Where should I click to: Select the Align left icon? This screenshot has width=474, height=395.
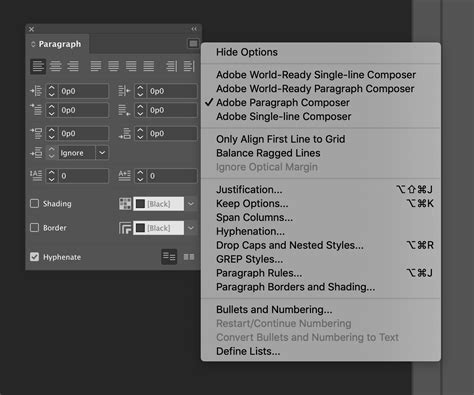tap(38, 66)
